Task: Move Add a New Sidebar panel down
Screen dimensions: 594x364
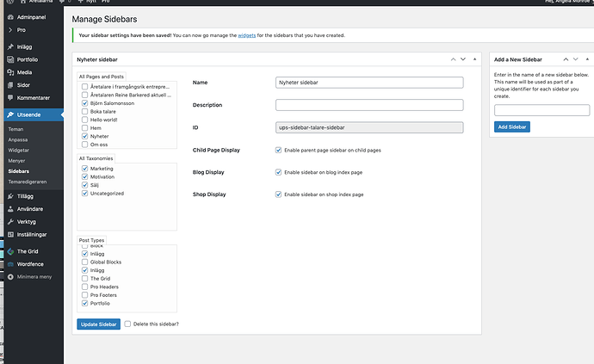Action: (x=575, y=59)
